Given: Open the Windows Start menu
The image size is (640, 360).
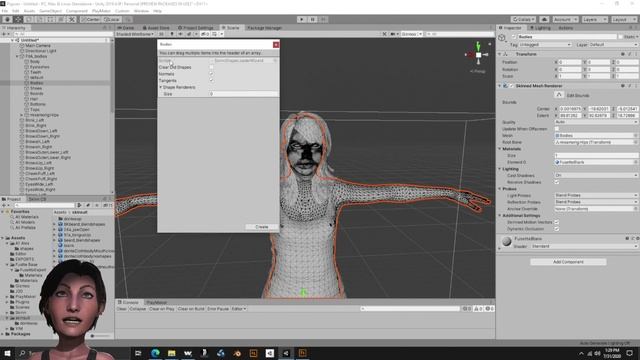Looking at the screenshot, I should (x=7, y=353).
